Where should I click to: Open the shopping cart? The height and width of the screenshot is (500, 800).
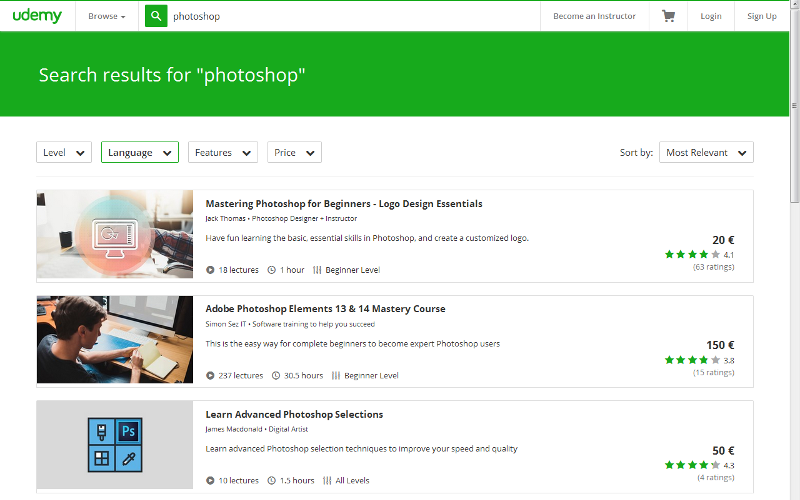pyautogui.click(x=668, y=16)
